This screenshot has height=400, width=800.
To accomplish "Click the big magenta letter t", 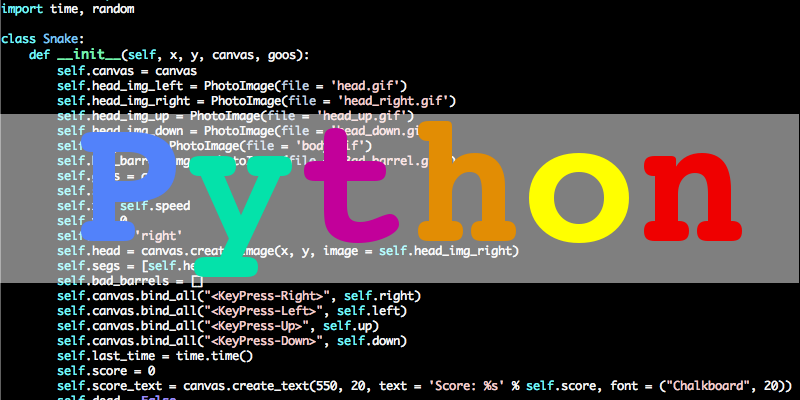I will 351,185.
